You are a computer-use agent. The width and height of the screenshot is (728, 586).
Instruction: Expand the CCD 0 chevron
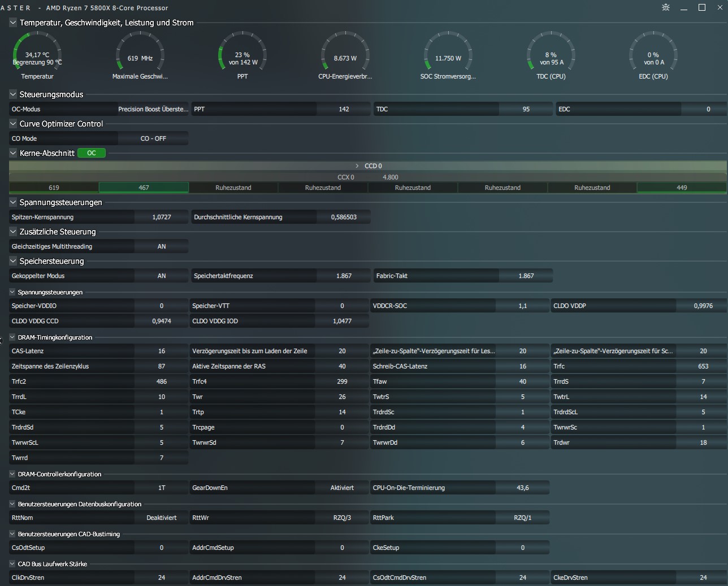click(x=357, y=166)
